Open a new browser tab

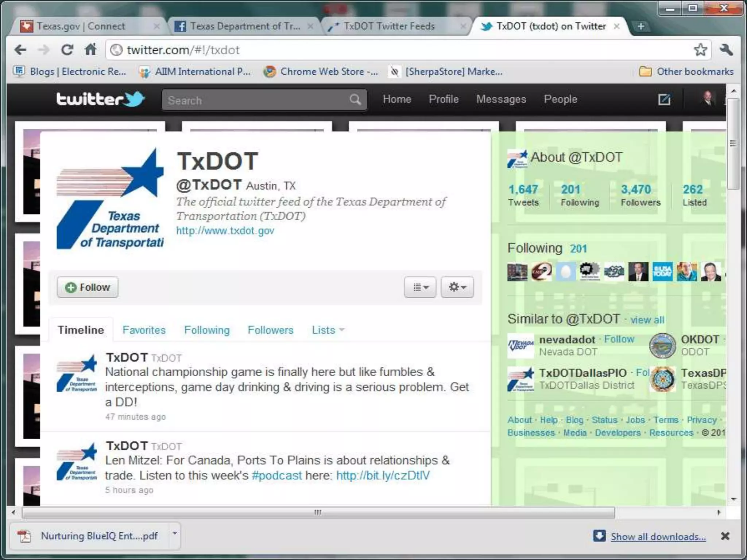pyautogui.click(x=640, y=26)
